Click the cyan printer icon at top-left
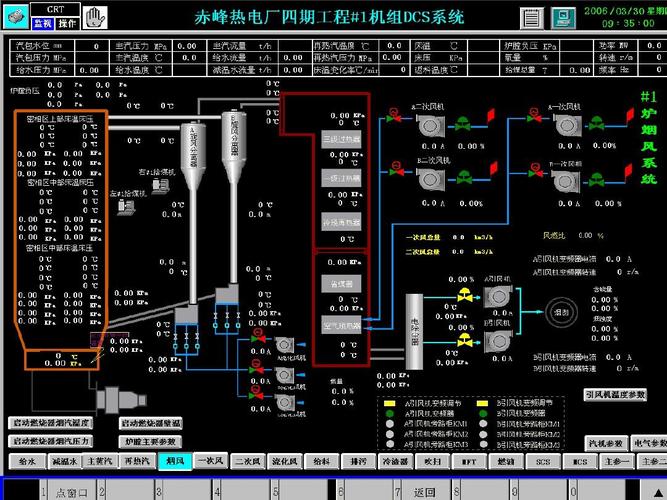Viewport: 667px width, 500px height. tap(16, 17)
